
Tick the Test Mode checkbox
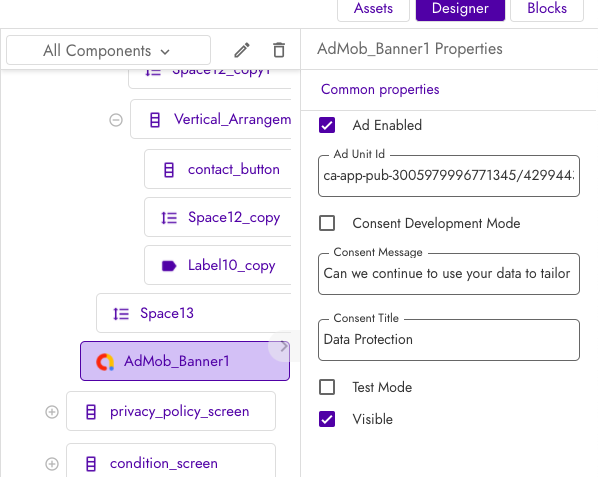[327, 387]
